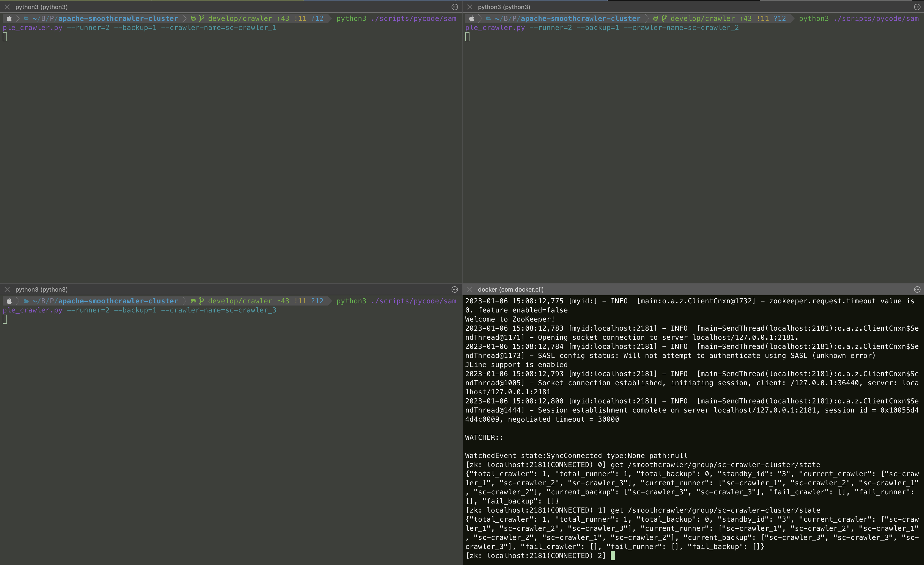Click Apple logo in sc-crawler_1 prompt
The height and width of the screenshot is (565, 924).
(x=9, y=18)
